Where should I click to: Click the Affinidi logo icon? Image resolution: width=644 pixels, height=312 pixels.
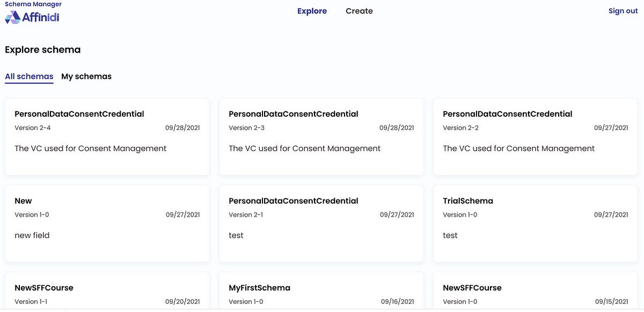click(x=12, y=18)
